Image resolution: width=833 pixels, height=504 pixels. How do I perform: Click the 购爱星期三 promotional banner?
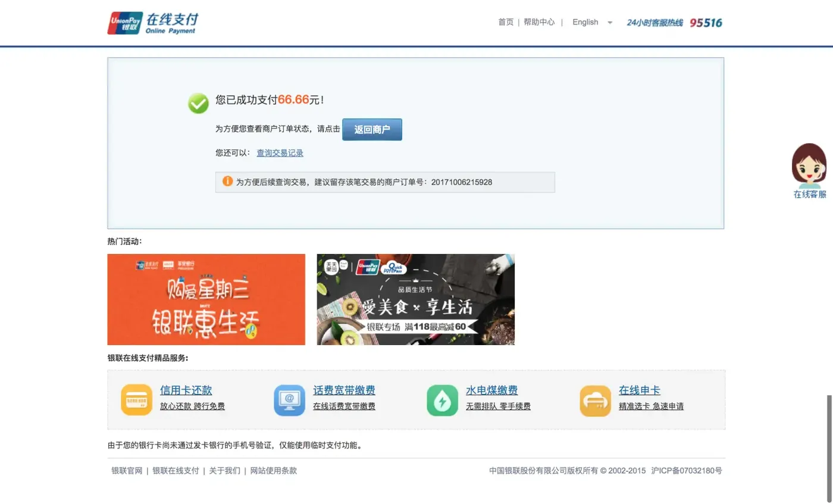(205, 299)
